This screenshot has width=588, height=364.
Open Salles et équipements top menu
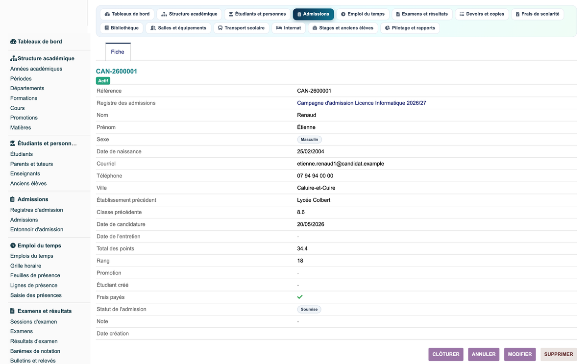pos(178,28)
